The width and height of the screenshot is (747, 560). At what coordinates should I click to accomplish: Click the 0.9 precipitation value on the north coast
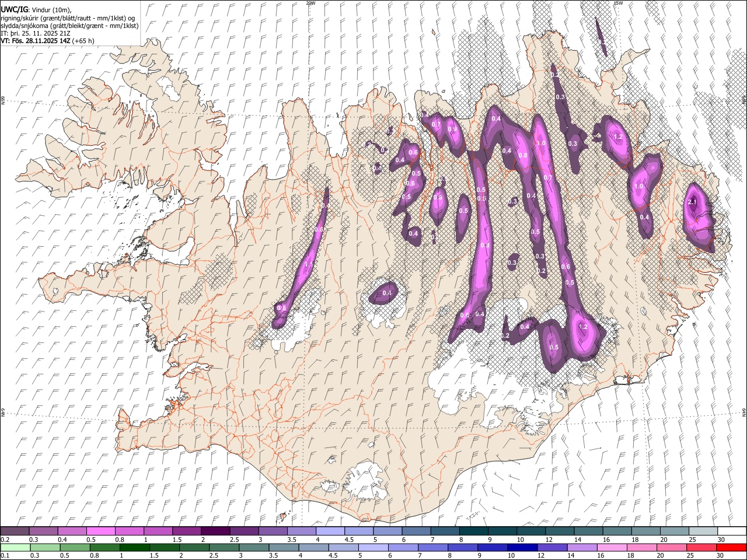[x=452, y=129]
